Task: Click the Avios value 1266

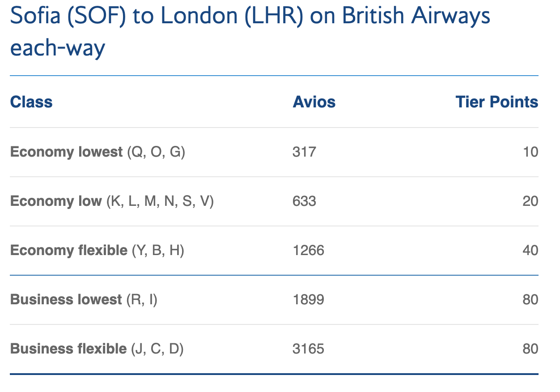Action: [308, 251]
